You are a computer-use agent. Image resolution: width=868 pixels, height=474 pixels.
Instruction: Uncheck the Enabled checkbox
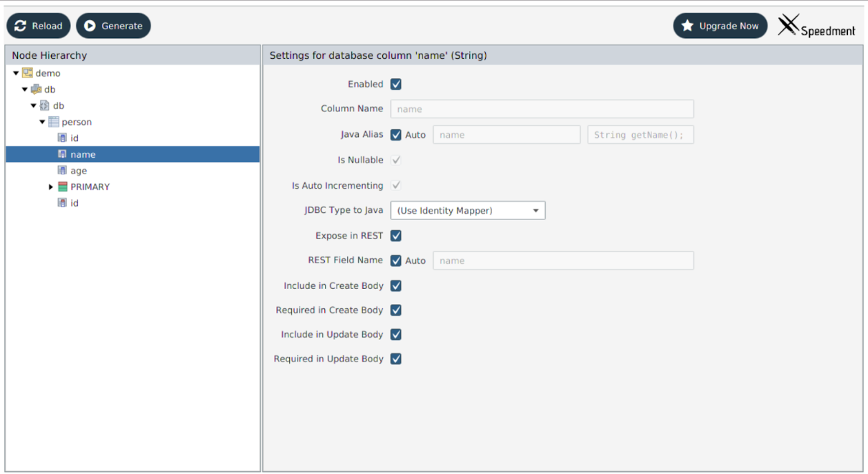click(396, 84)
